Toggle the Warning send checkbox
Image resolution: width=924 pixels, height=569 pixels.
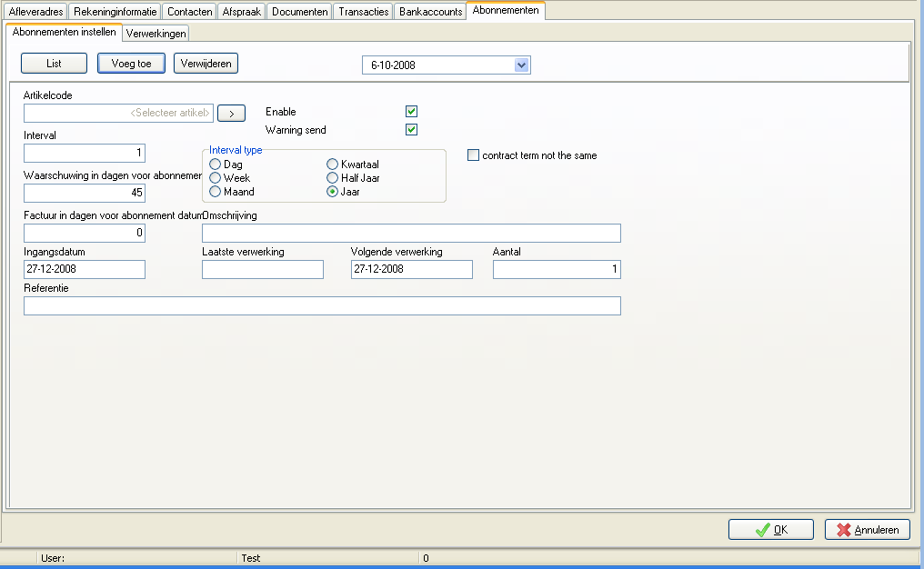pyautogui.click(x=411, y=130)
